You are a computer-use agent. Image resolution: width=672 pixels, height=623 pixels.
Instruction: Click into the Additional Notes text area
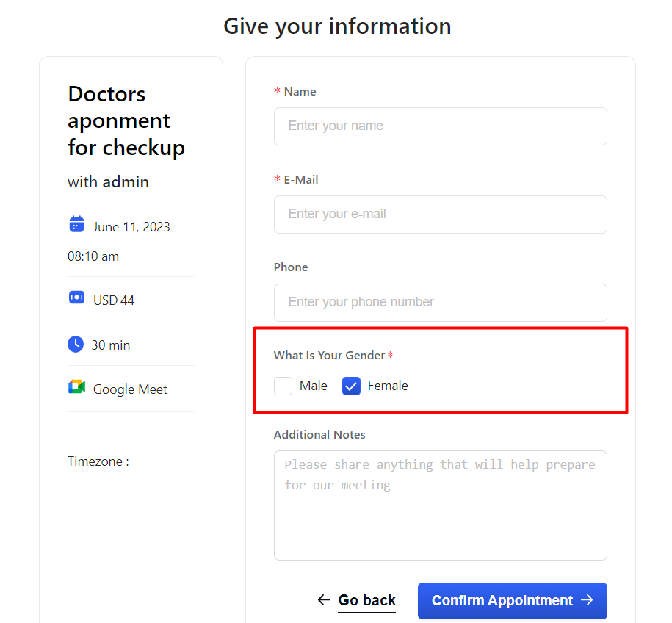click(441, 505)
